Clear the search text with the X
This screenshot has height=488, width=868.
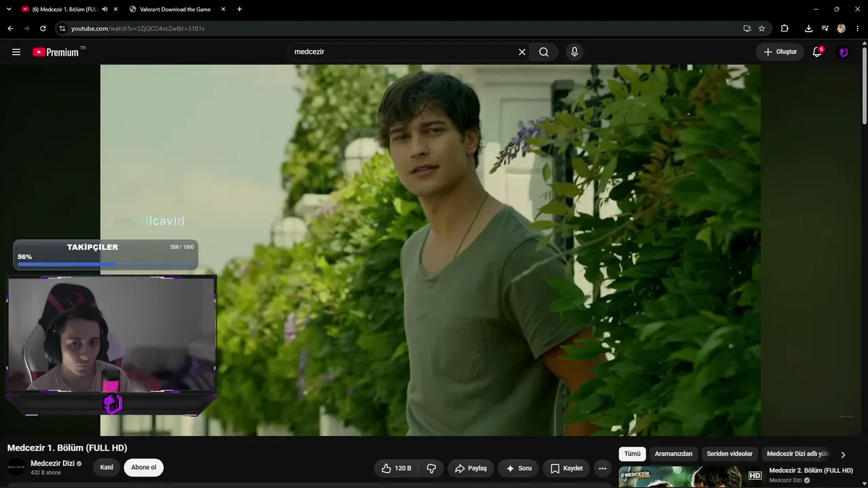pyautogui.click(x=522, y=52)
